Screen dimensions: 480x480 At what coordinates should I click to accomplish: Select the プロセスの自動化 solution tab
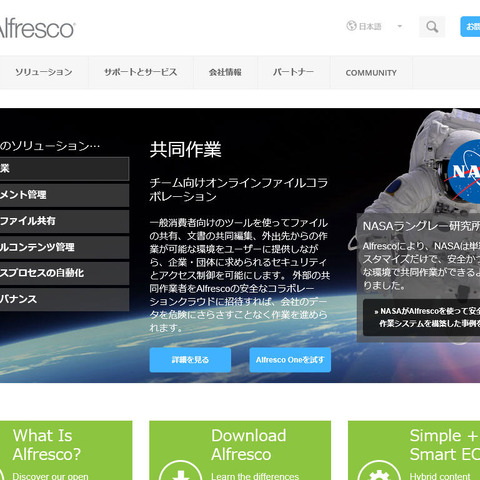point(64,273)
